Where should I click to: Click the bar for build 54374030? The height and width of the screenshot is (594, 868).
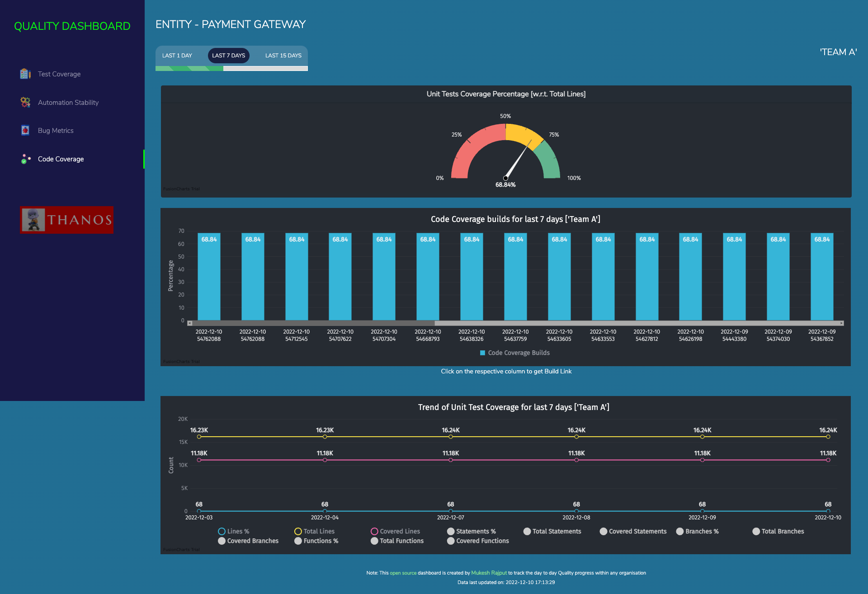(x=778, y=277)
